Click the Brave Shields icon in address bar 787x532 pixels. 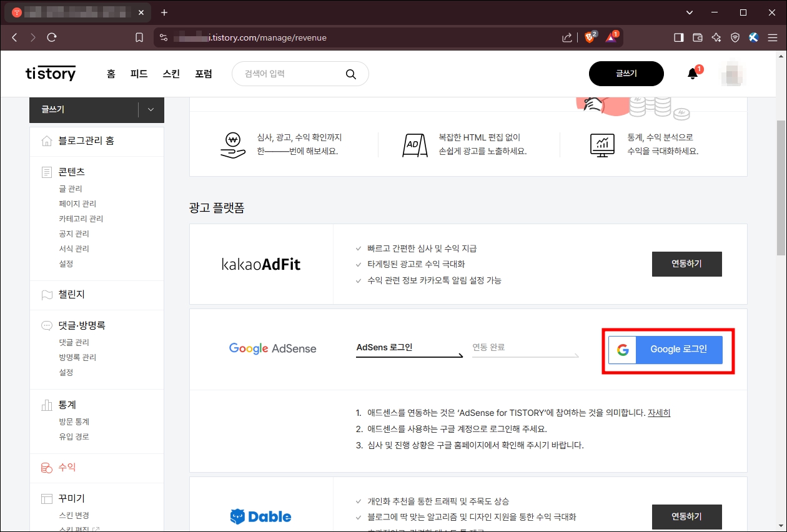(588, 37)
